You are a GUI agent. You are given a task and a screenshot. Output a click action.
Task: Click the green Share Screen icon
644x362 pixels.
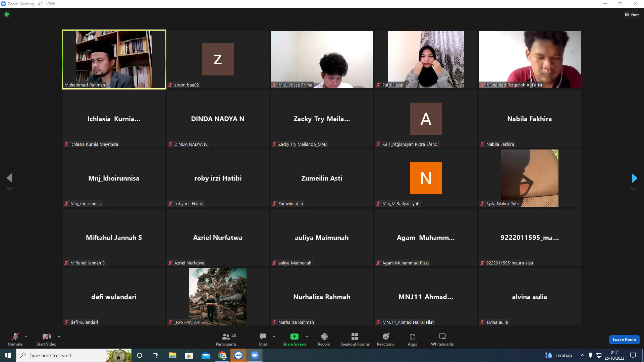(x=294, y=336)
